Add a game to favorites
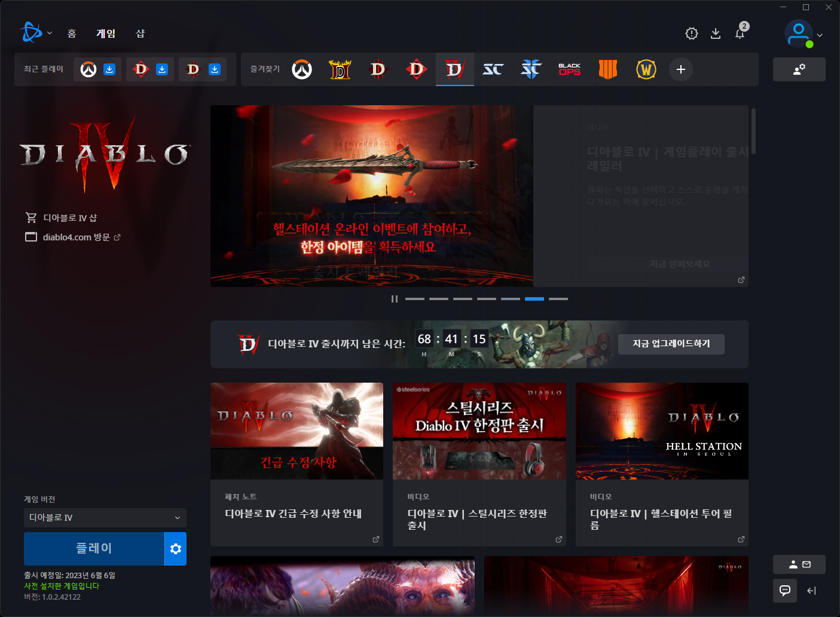The image size is (840, 617). pos(681,69)
